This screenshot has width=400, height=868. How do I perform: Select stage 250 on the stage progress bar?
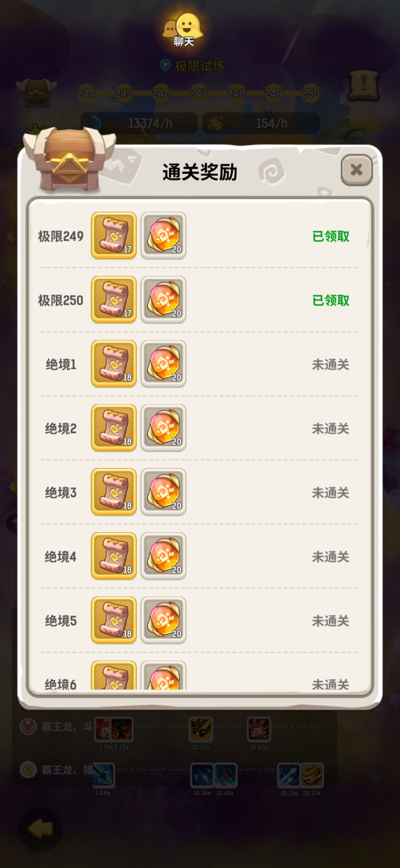[x=311, y=93]
